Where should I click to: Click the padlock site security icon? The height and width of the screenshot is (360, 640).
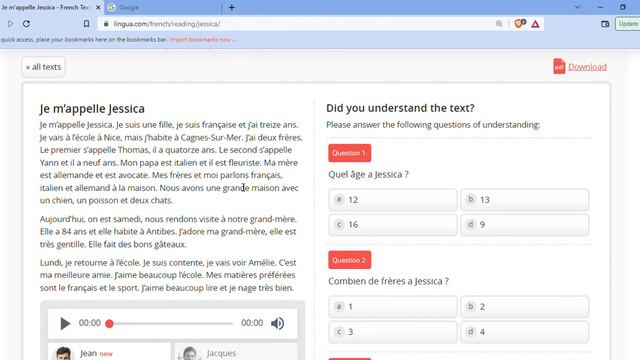[x=106, y=24]
